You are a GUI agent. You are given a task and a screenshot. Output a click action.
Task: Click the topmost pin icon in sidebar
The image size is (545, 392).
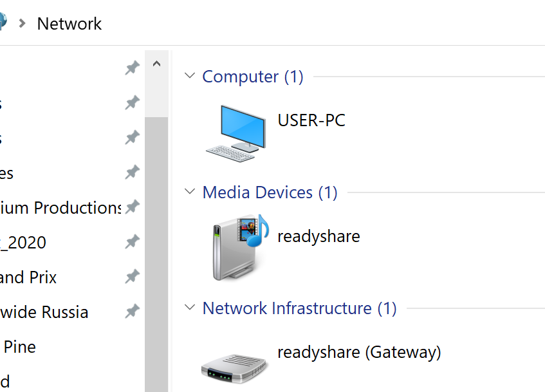pyautogui.click(x=133, y=68)
